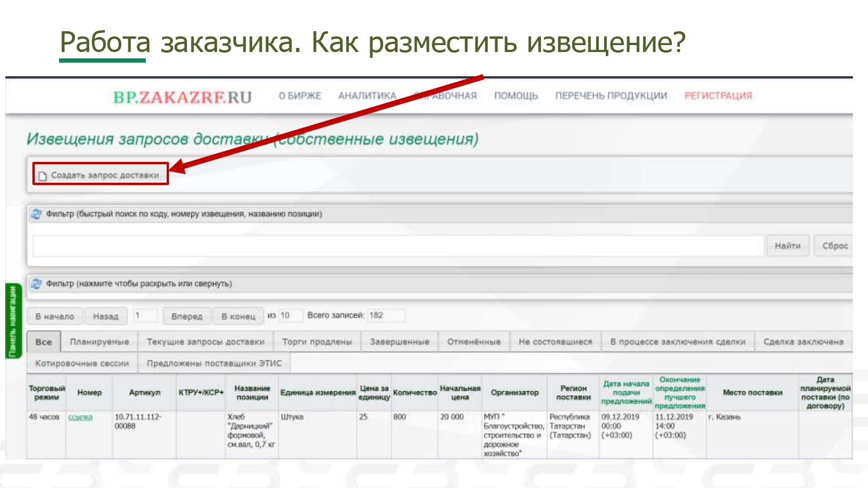Expand the Фильтр (нажмите чтобы раскрыть) section
868x488 pixels.
139,284
